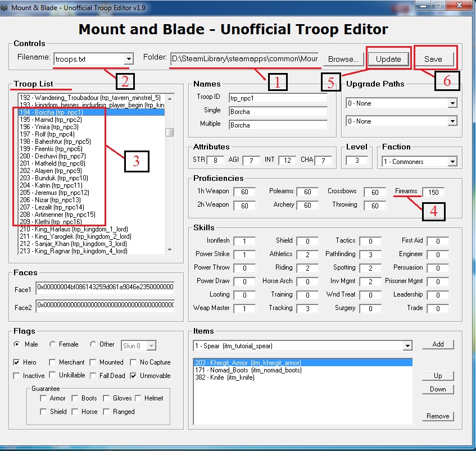The image size is (476, 451).
Task: Click the app icon in title bar
Action: point(4,8)
